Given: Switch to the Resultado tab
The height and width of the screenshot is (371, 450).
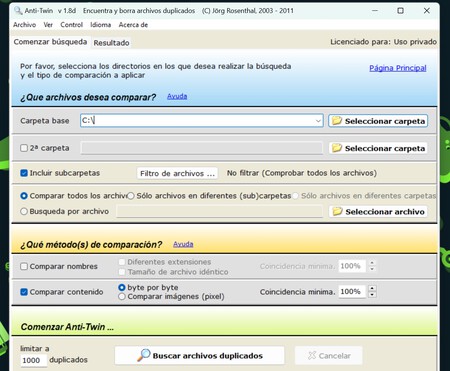Looking at the screenshot, I should click(x=111, y=43).
